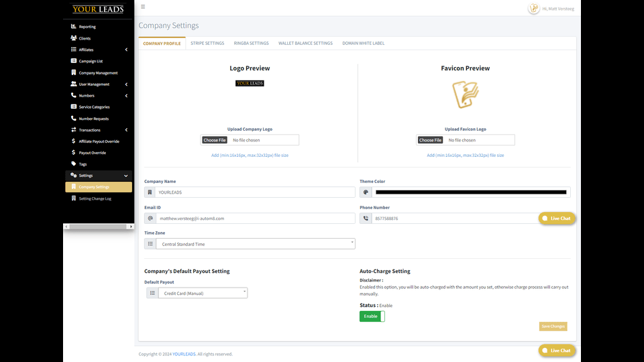Click the Company Name input field
The height and width of the screenshot is (362, 644).
tap(255, 192)
